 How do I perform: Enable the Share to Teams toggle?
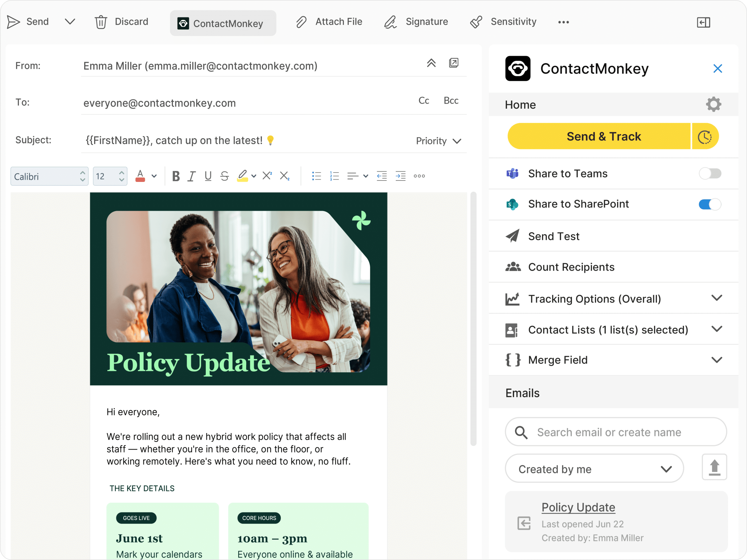tap(710, 174)
